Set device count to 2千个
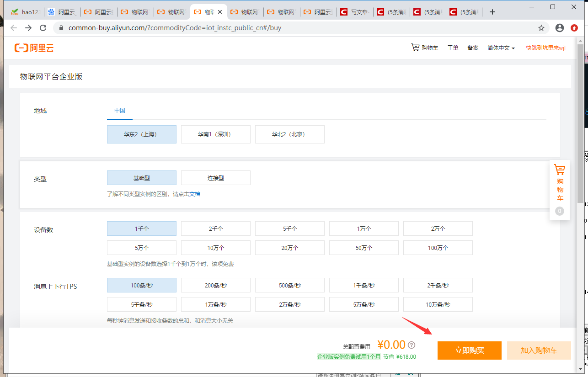The width and height of the screenshot is (588, 377). pos(216,228)
